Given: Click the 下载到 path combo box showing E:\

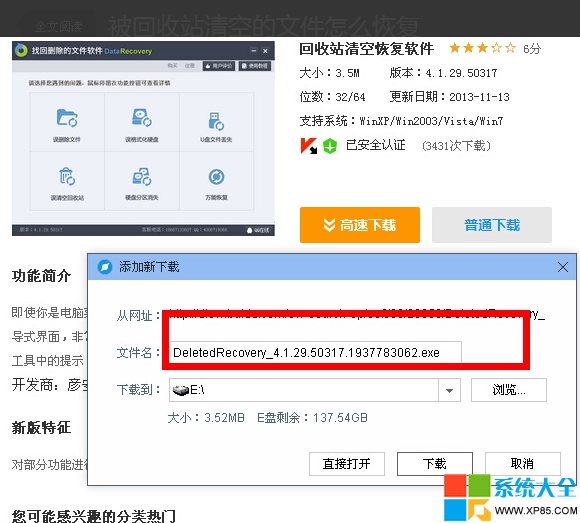Looking at the screenshot, I should click(314, 390).
